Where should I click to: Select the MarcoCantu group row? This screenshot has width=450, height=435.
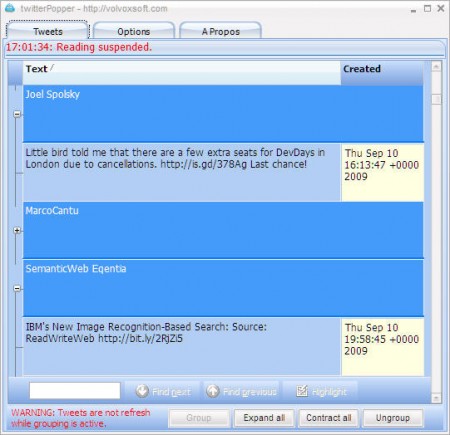point(223,230)
